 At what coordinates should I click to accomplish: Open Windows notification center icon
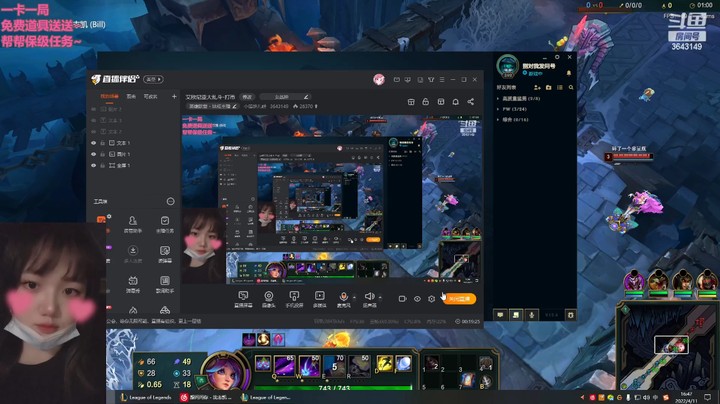[707, 397]
